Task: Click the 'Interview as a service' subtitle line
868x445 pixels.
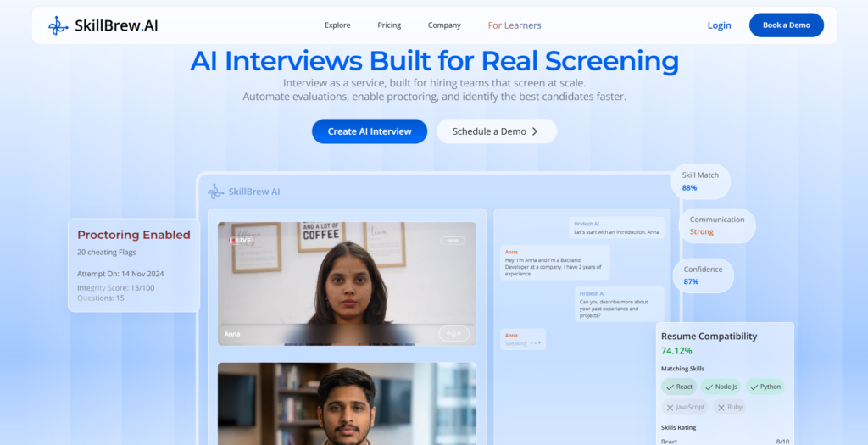Action: tap(434, 83)
